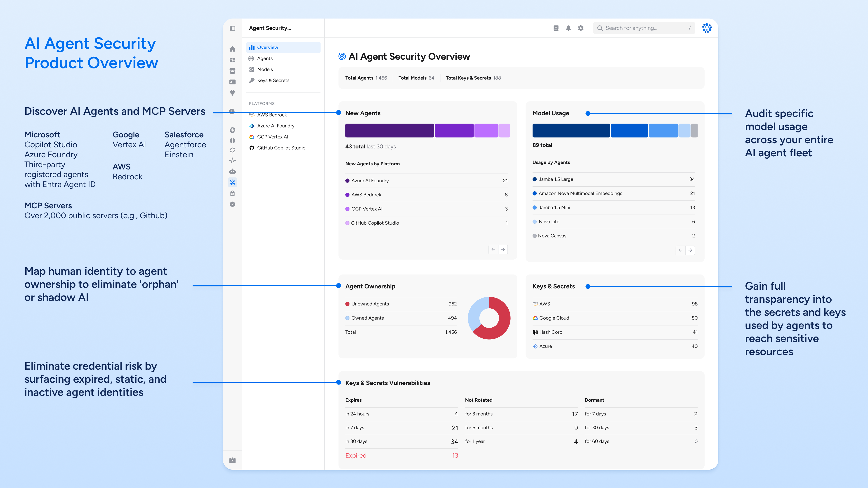Toggle the sidebar collapse icon
Screen dimensions: 868x488
[x=232, y=28]
